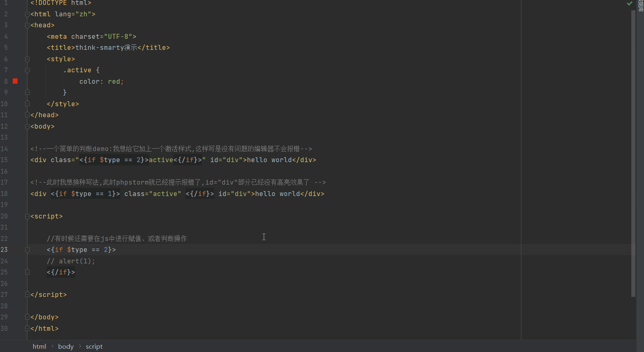
Task: Collapse the script tag fold on line 20
Action: point(27,216)
